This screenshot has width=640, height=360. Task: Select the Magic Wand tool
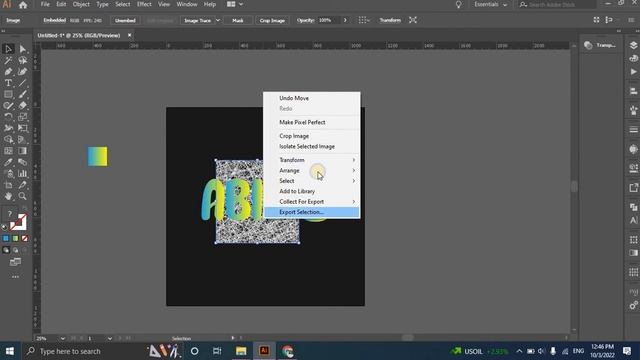(8, 60)
